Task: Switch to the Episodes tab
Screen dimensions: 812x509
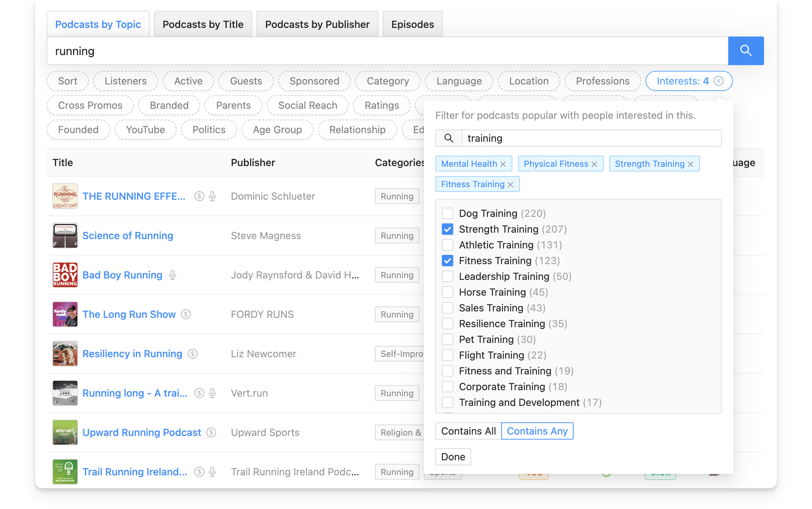Action: pos(412,24)
